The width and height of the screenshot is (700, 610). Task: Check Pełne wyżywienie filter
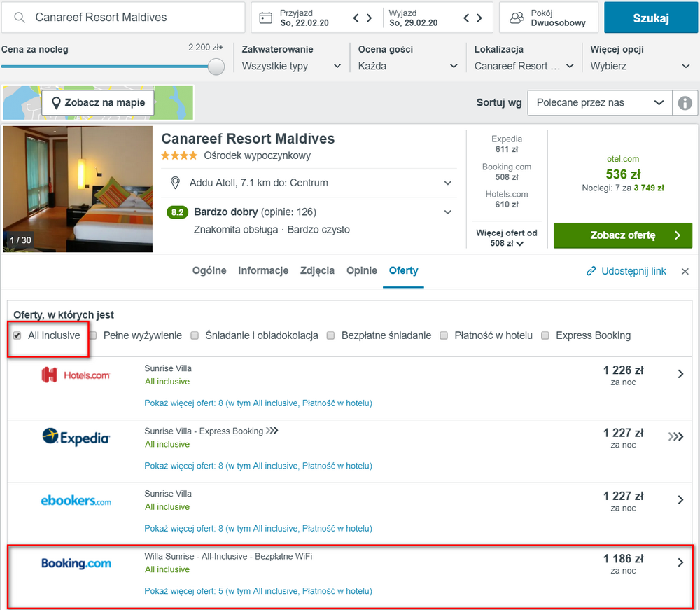[93, 335]
